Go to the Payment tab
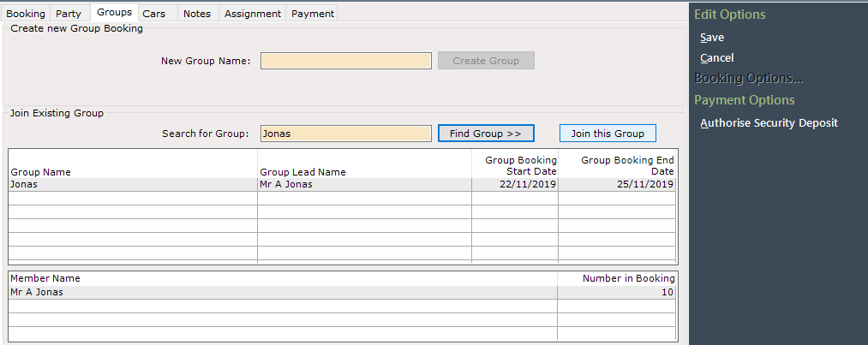 (312, 14)
